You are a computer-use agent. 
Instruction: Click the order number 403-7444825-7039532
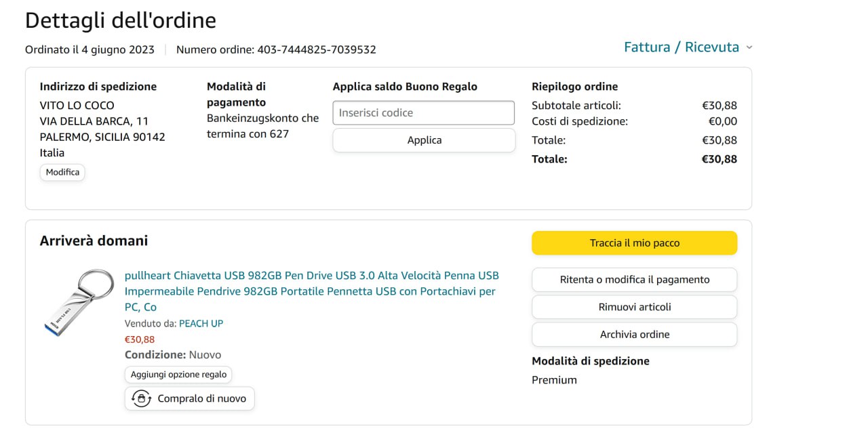point(316,49)
